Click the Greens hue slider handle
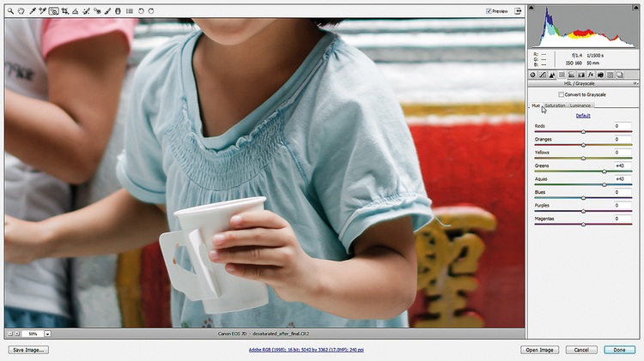This screenshot has width=644, height=361. 605,171
